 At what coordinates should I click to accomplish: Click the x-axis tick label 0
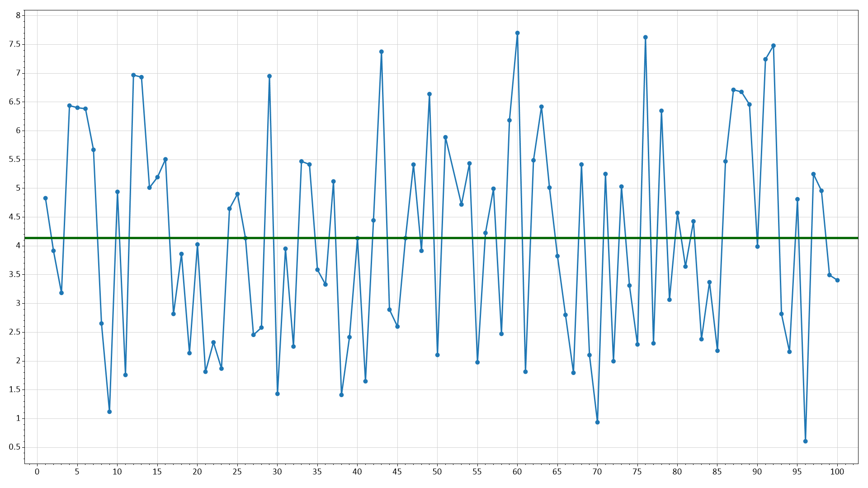37,472
